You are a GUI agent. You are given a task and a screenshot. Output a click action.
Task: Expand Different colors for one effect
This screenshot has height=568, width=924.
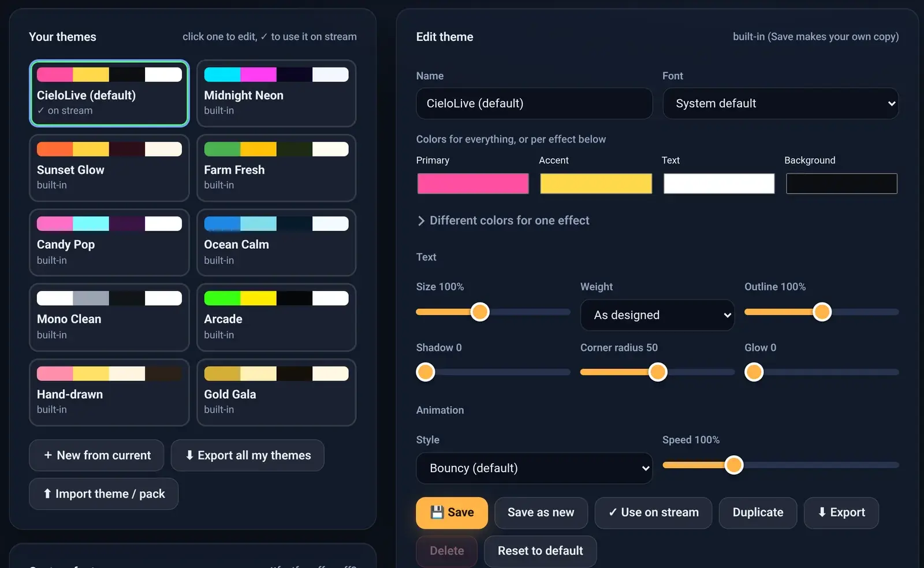(x=503, y=221)
